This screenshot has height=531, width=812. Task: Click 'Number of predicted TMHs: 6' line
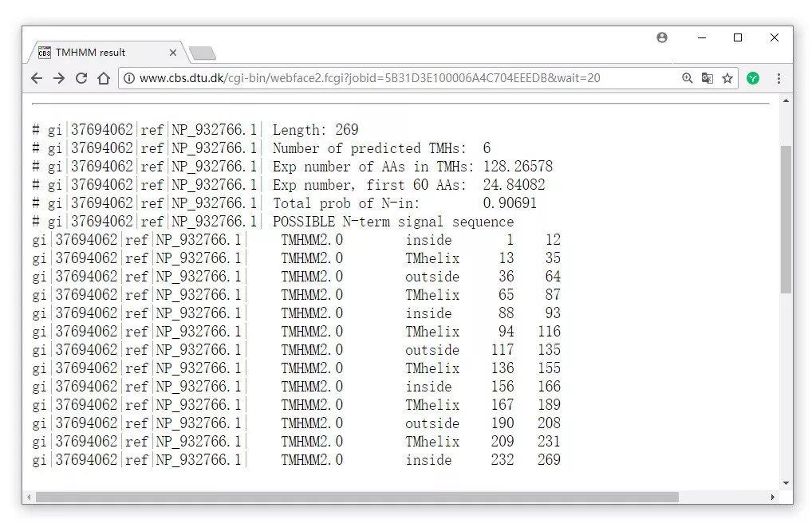pyautogui.click(x=381, y=148)
